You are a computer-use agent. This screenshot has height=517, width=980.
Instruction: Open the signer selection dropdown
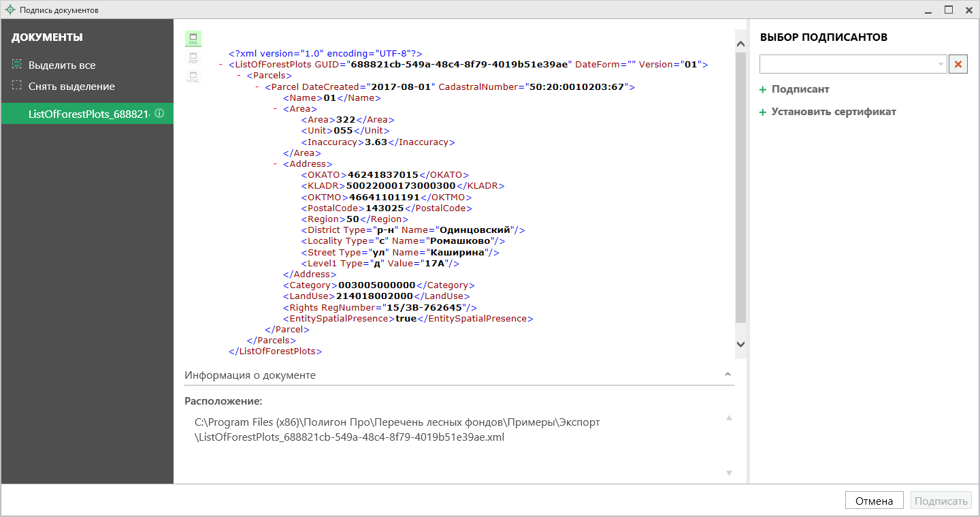coord(941,64)
